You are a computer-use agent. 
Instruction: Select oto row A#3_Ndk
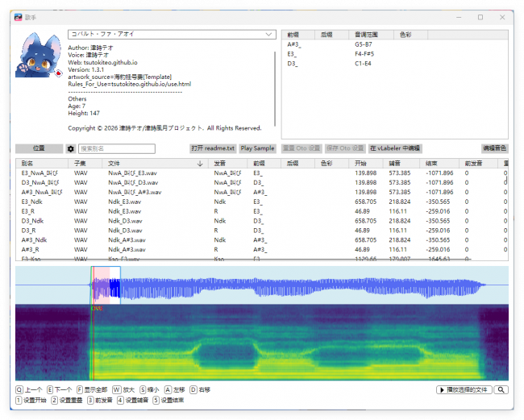(x=262, y=240)
